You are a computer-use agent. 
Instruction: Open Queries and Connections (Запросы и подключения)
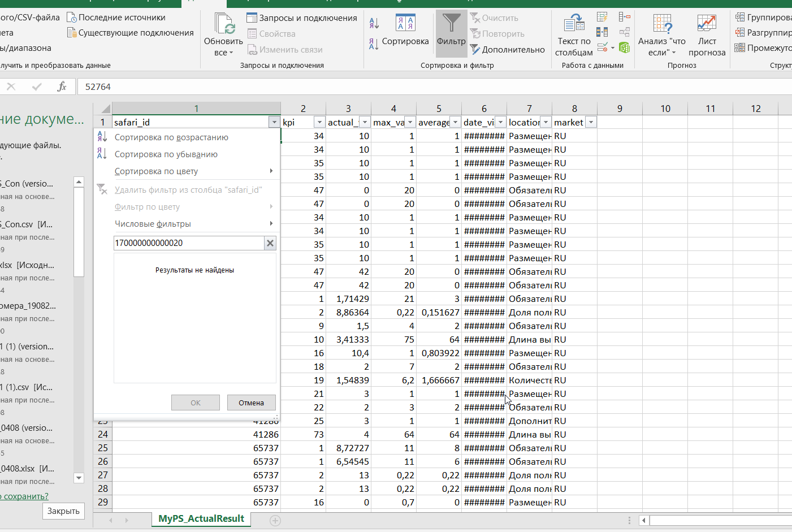302,18
